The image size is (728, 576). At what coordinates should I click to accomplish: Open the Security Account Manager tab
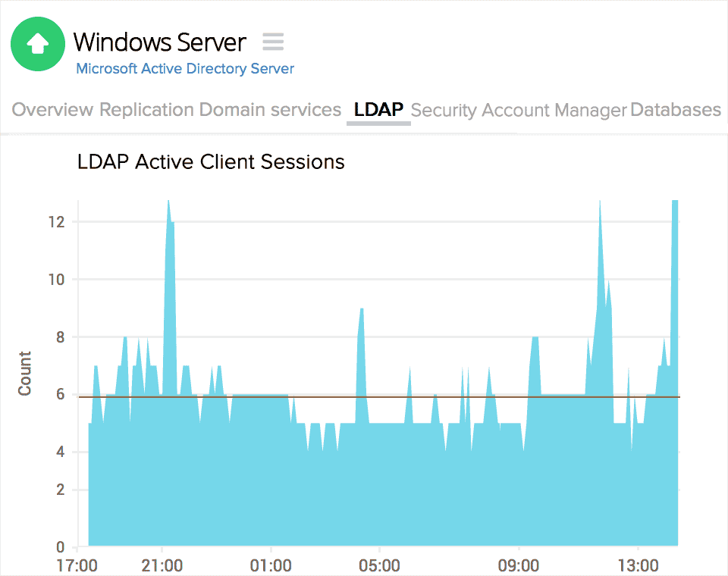519,110
